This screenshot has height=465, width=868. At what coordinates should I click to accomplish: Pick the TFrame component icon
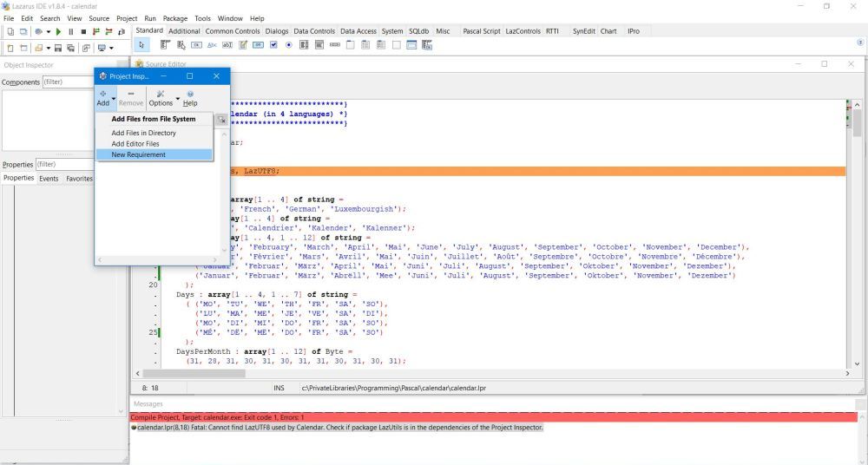coord(411,45)
